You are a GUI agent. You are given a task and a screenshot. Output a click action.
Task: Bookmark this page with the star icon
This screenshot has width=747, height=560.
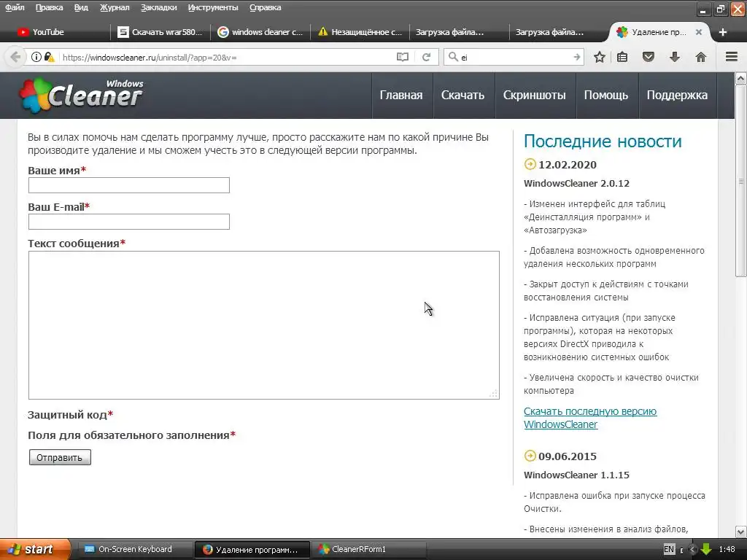click(x=600, y=57)
